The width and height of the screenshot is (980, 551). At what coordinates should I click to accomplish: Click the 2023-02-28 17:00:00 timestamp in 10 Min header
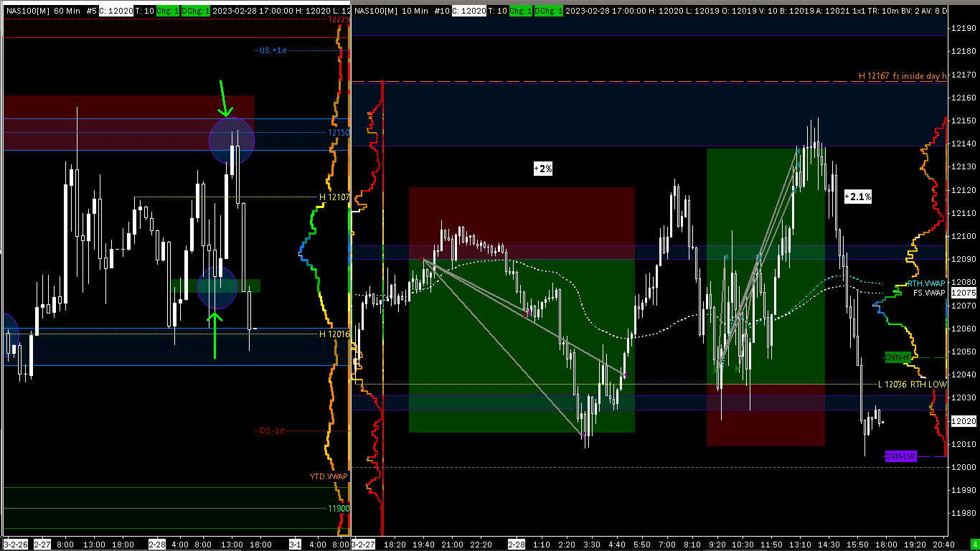(x=606, y=11)
